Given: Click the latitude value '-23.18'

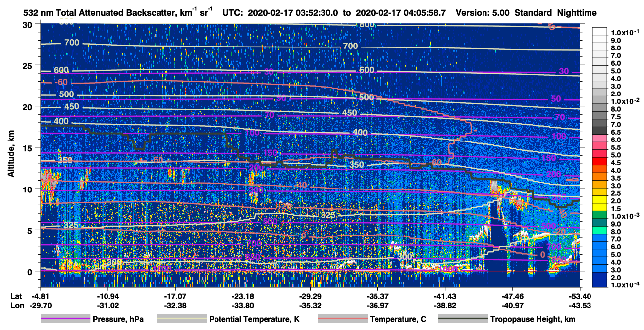Looking at the screenshot, I should [242, 296].
